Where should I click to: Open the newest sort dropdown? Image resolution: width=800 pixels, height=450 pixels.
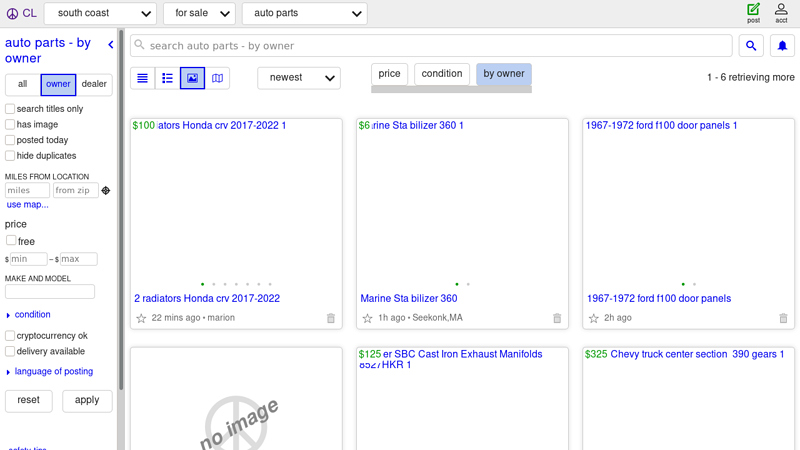[299, 78]
